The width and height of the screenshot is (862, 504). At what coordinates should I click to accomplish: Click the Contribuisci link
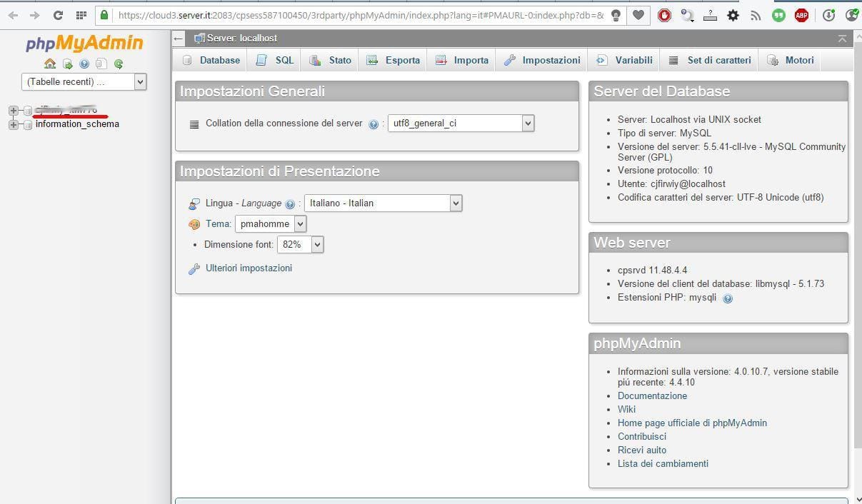tap(642, 437)
